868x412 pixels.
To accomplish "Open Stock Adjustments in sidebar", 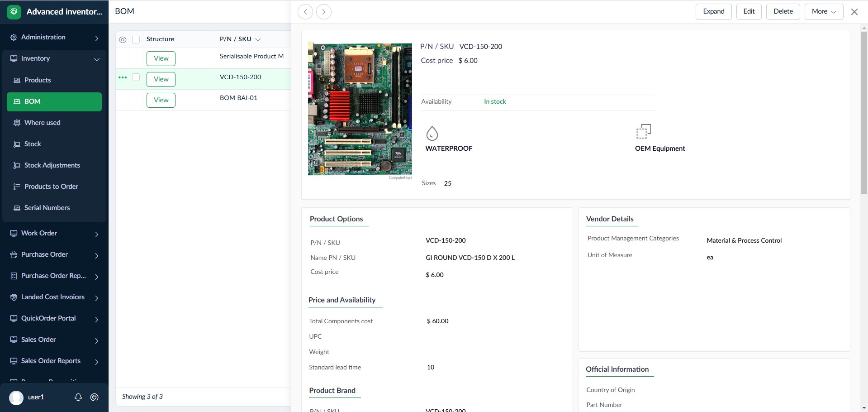I will [52, 165].
